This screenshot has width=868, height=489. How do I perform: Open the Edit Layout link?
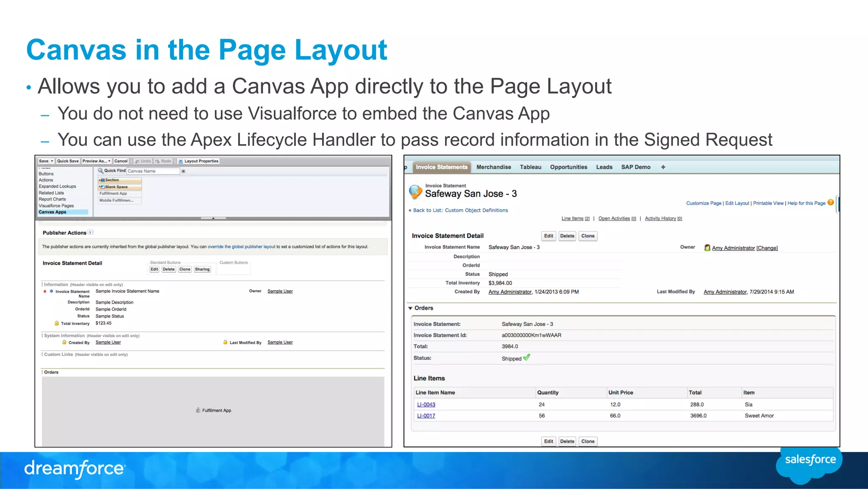click(x=737, y=204)
